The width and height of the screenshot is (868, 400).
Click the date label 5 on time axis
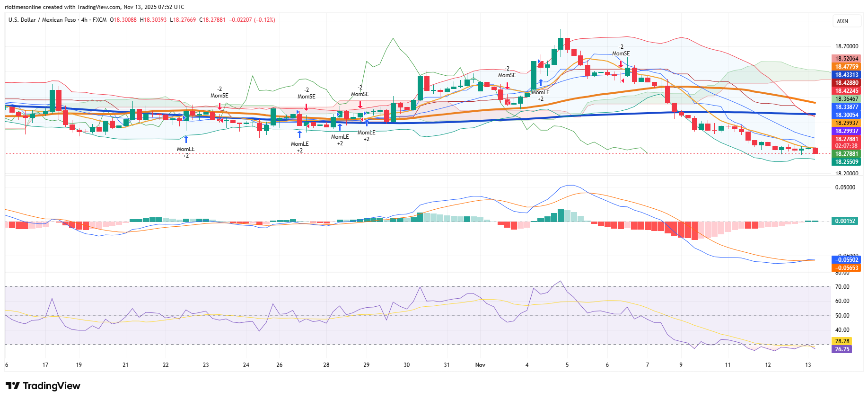click(567, 365)
